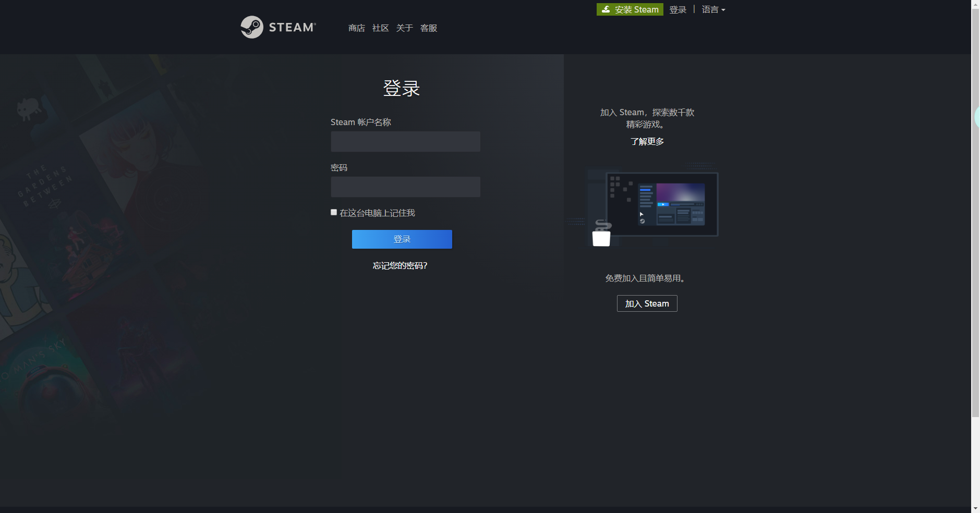Click the download icon on 安装 Steam button
Screen dimensions: 980x513
[x=606, y=9]
